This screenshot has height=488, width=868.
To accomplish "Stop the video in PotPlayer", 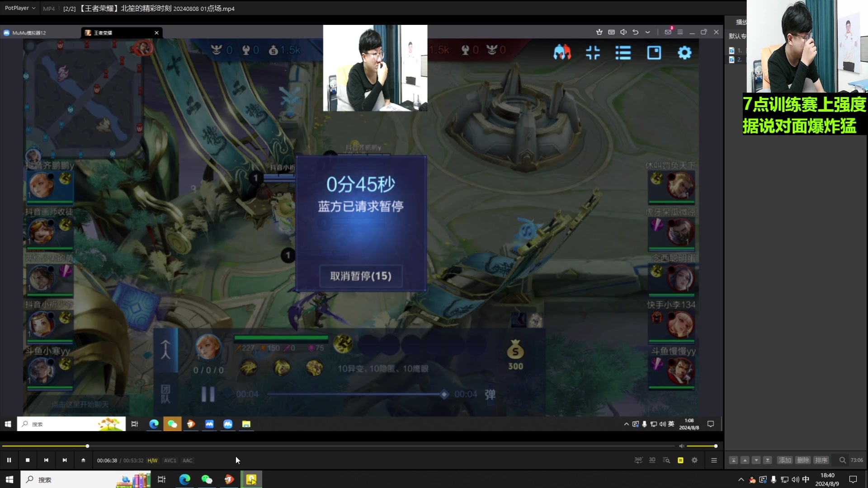I will (x=28, y=460).
